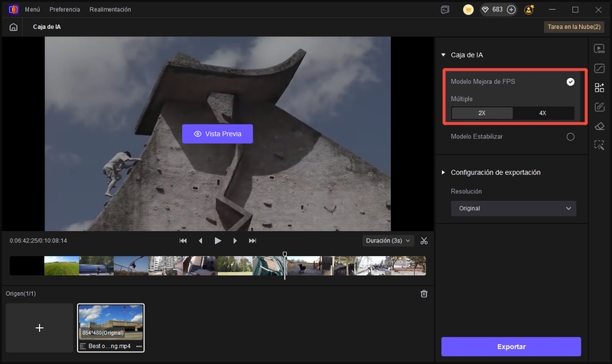Add more credits with plus icon
The image size is (612, 364).
click(511, 10)
